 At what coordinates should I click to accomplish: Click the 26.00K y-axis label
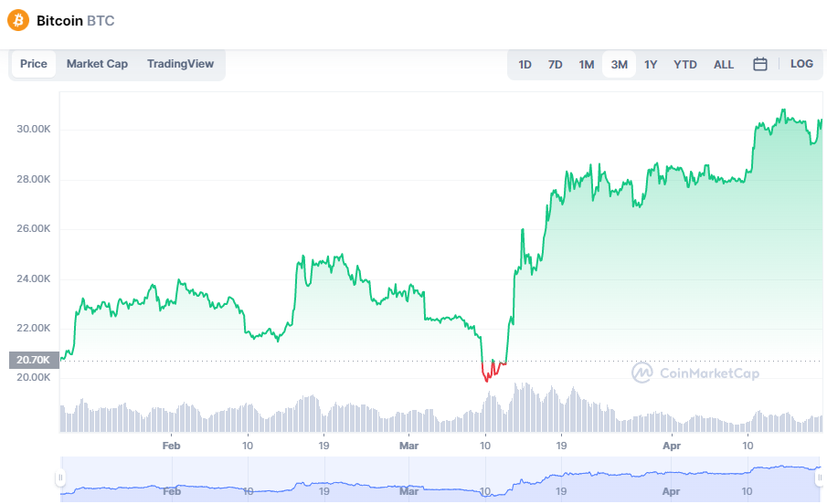(34, 228)
